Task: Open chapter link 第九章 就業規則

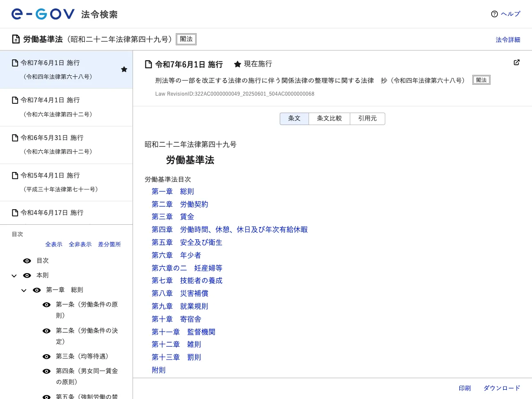Action: 180,306
